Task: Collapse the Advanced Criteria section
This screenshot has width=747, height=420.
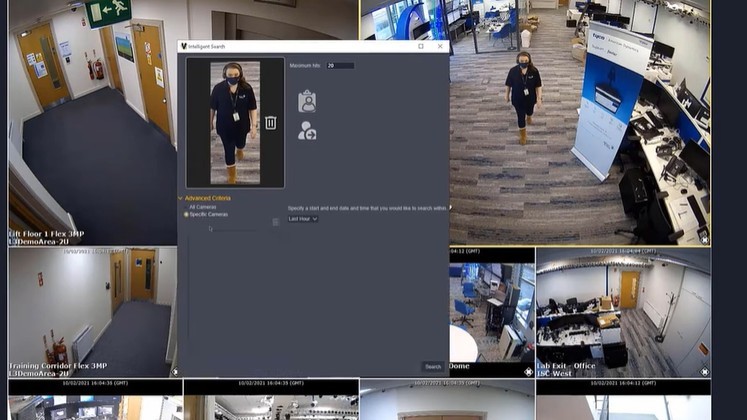Action: [181, 198]
